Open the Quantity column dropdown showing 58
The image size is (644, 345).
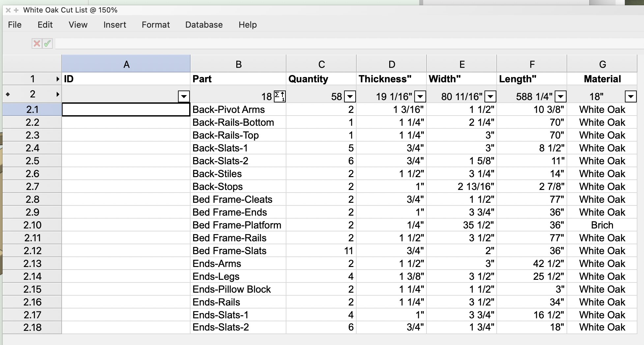tap(350, 96)
